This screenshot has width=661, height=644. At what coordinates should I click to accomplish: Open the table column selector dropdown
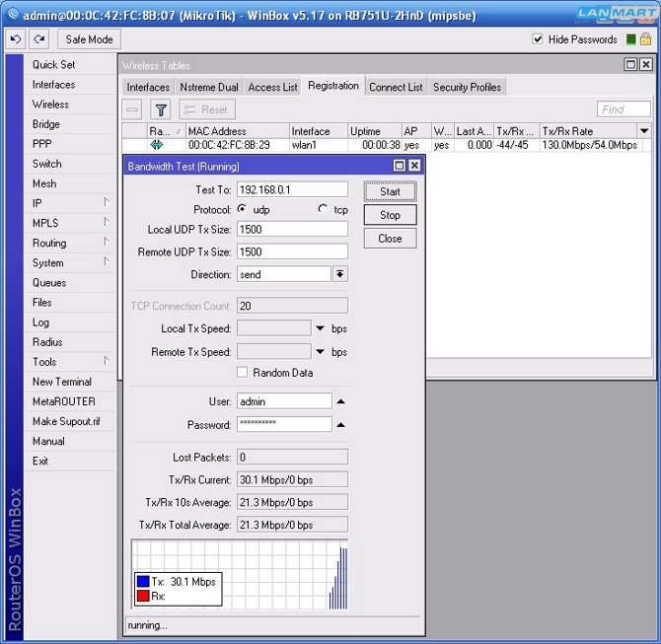click(644, 131)
